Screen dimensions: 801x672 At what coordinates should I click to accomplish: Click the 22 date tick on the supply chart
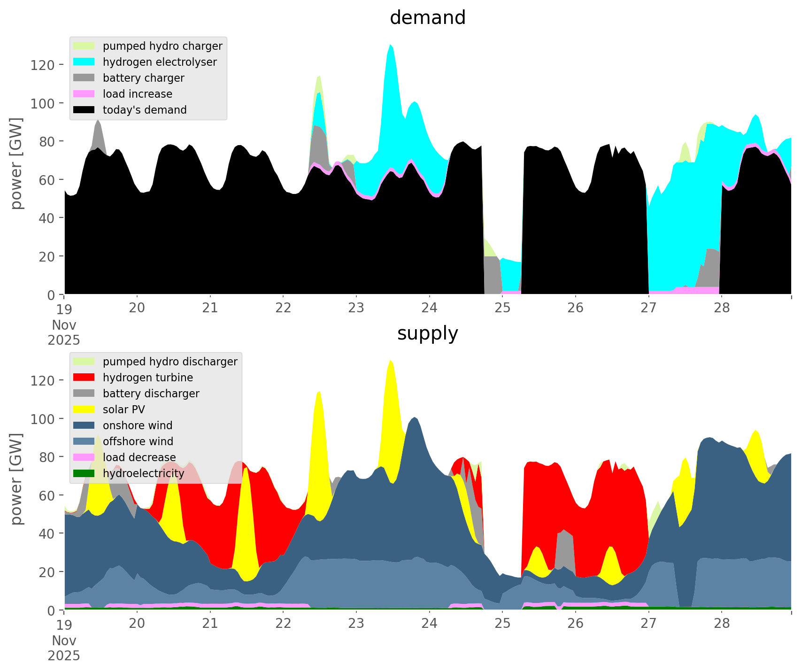coord(283,624)
